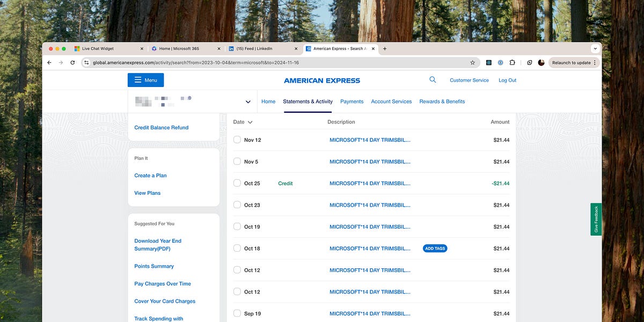Open the Microsoft charge description on Oct 23
The height and width of the screenshot is (322, 644).
tap(370, 205)
